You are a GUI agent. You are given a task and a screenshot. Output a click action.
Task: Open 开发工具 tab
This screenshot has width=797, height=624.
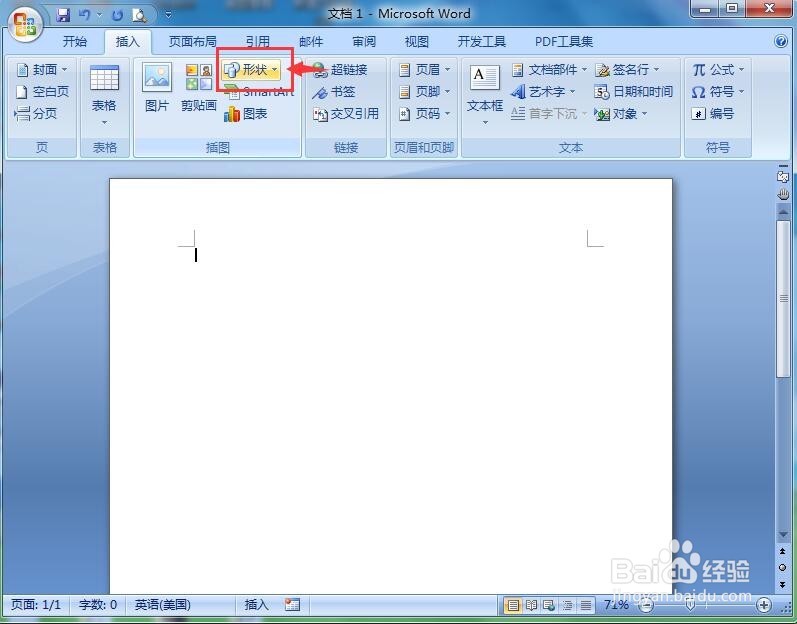coord(481,42)
